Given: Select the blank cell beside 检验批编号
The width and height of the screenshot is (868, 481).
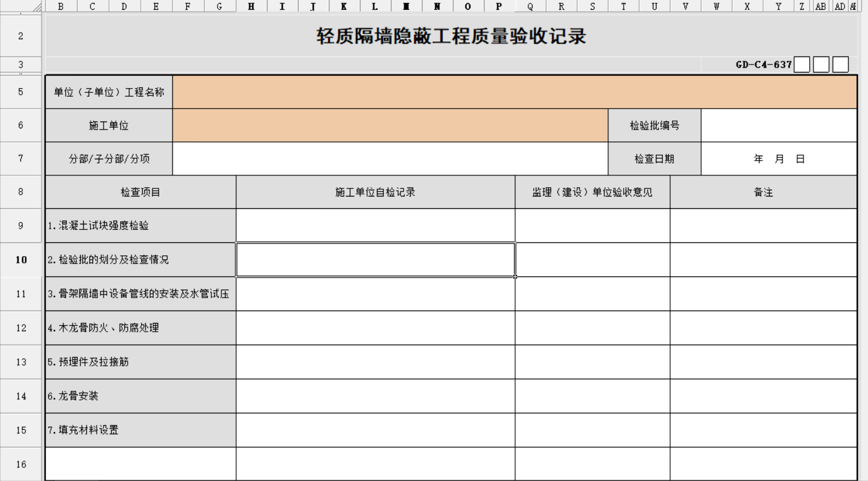Looking at the screenshot, I should 779,126.
